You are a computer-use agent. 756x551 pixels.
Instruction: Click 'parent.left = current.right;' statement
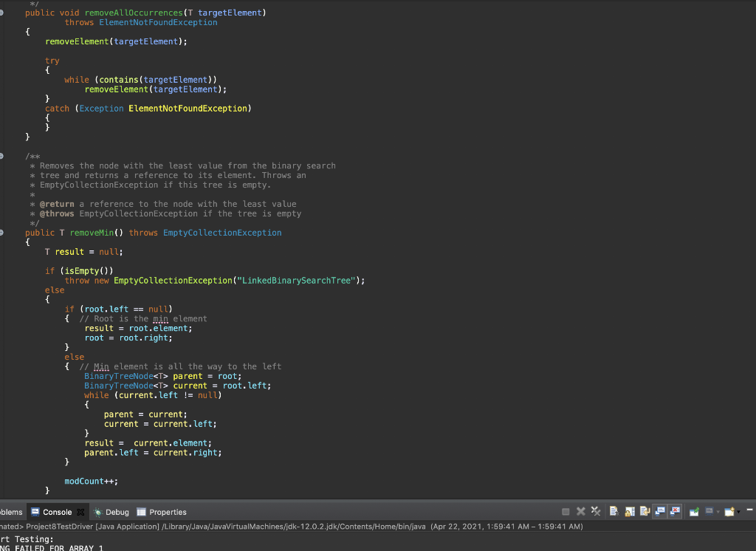(x=153, y=453)
